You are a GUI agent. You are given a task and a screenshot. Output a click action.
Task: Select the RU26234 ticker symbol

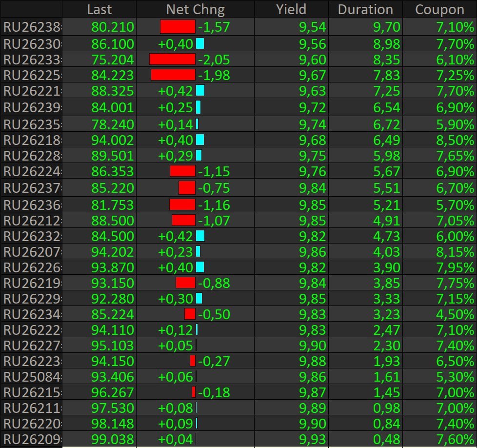click(x=32, y=314)
